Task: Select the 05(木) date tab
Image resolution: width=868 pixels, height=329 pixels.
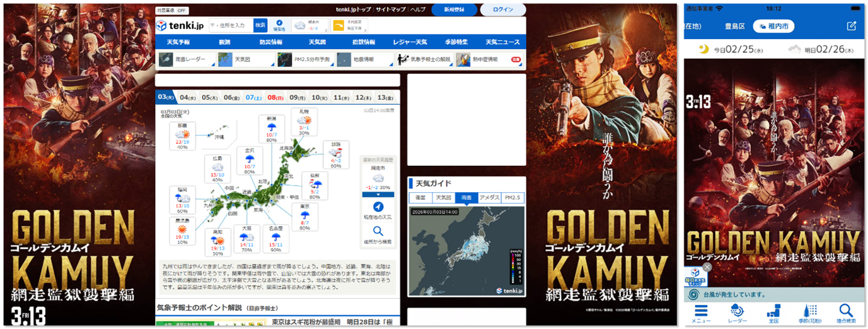Action: coord(210,98)
